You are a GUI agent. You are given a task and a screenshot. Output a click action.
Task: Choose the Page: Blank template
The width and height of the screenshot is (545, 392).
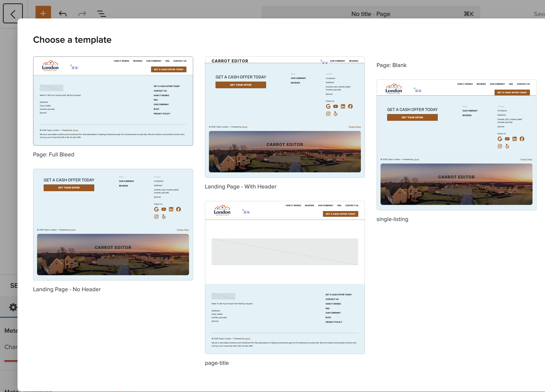391,65
